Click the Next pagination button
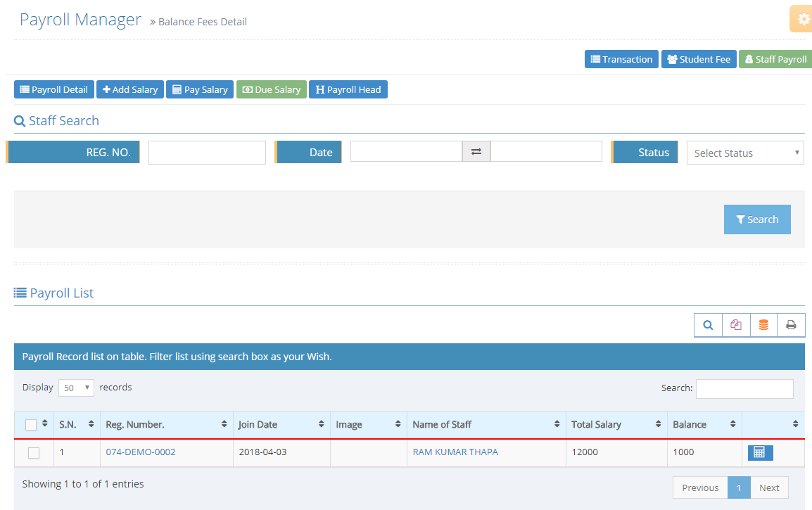 (769, 487)
